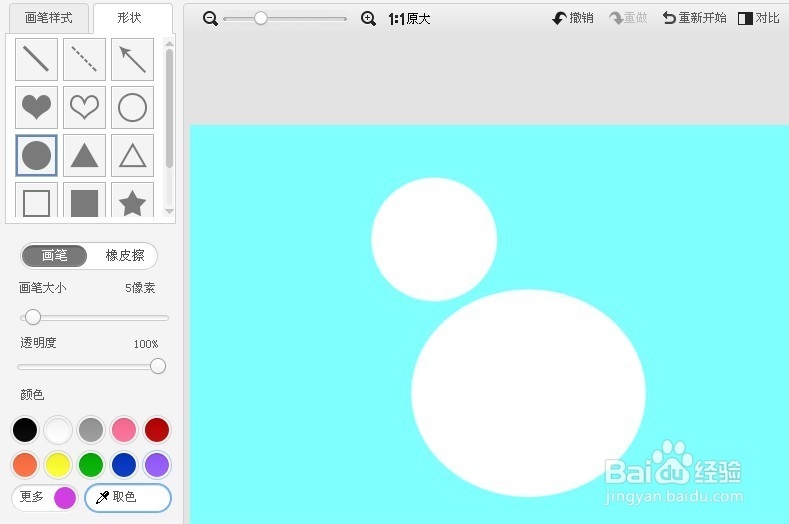Reset view to 1:1 原大
The width and height of the screenshot is (789, 524).
(x=409, y=19)
